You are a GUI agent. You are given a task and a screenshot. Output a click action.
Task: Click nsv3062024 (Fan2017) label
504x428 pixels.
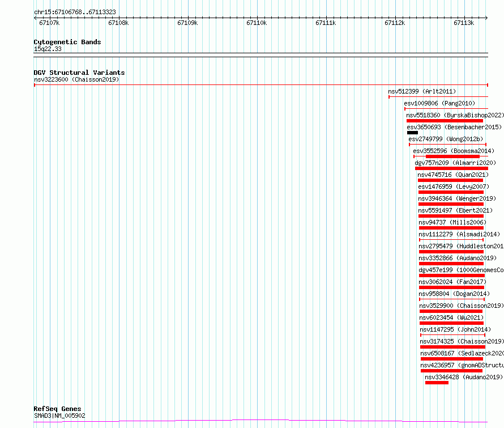[x=452, y=282]
